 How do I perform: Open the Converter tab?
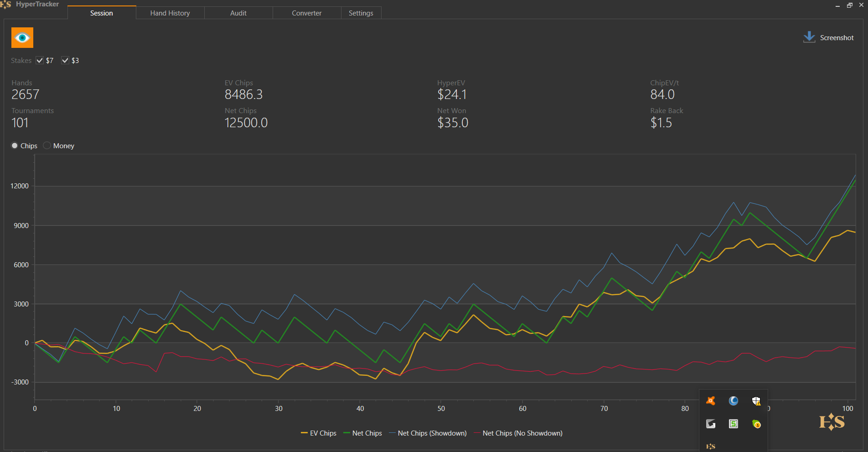307,13
